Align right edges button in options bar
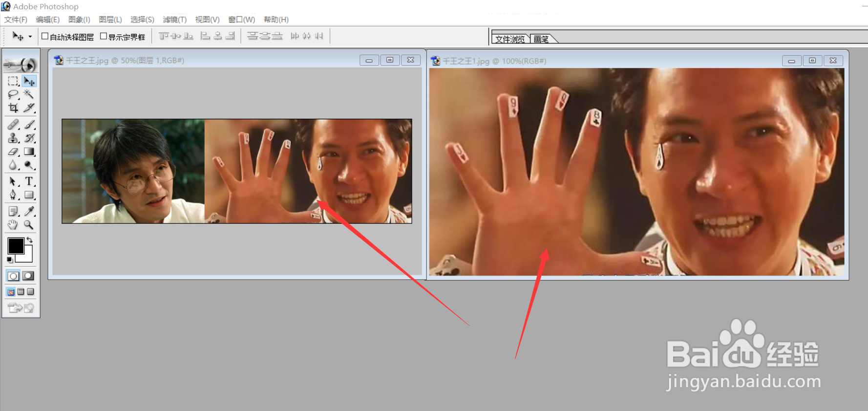 pos(230,36)
